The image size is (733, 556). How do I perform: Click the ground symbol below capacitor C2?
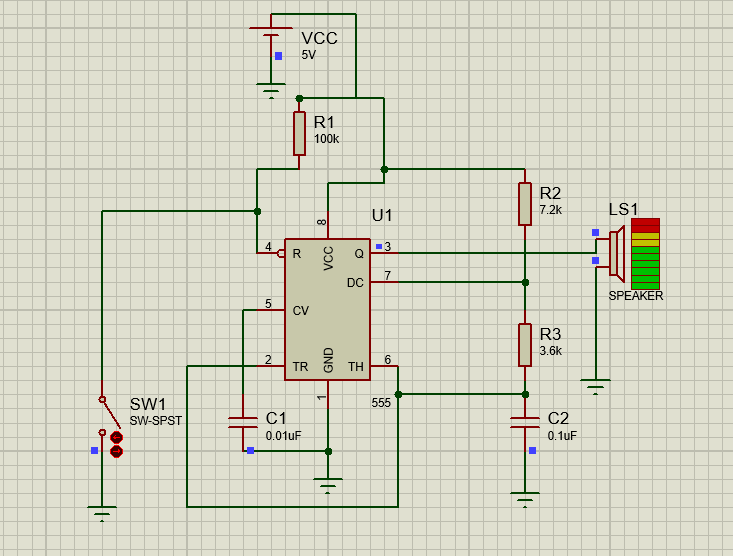(525, 499)
